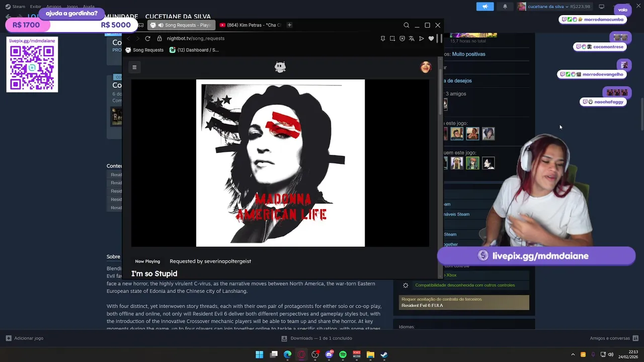Switch to the Kim Petras YouTube tab
644x362 pixels.
click(x=250, y=25)
